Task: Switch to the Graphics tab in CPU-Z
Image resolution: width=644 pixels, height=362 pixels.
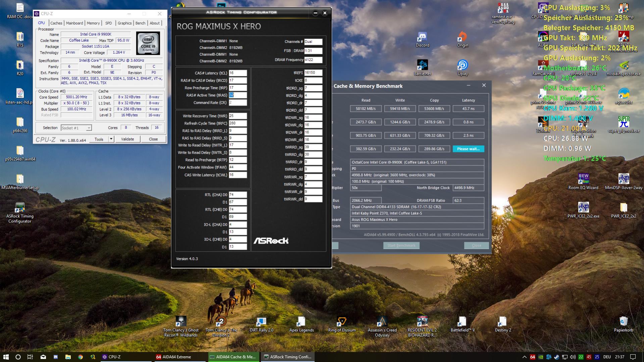Action: click(x=125, y=23)
